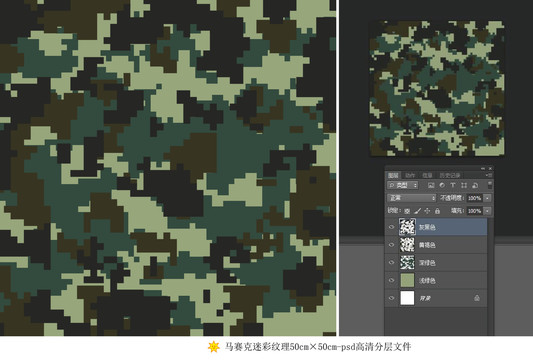Select the type layer (T) filter icon

coord(453,185)
